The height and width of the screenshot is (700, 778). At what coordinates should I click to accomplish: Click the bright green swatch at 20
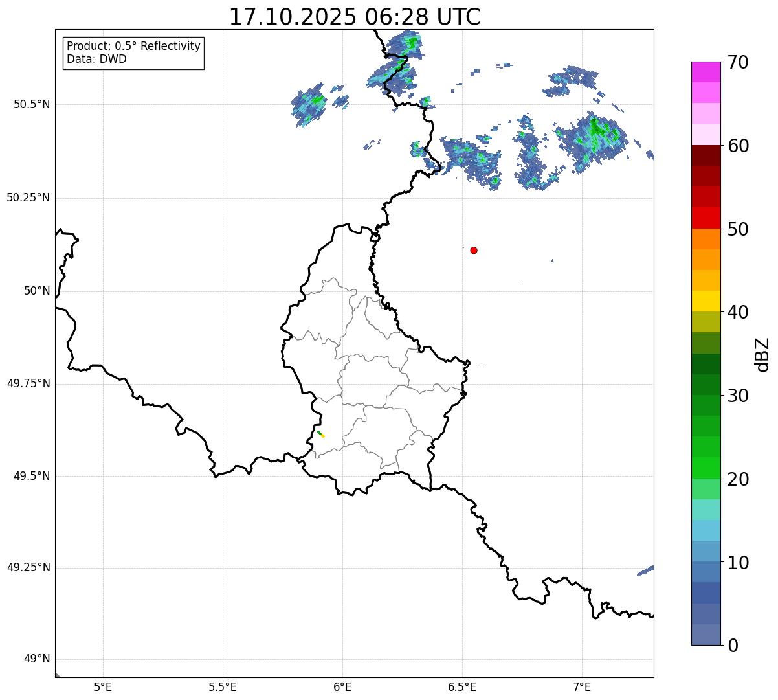coord(706,468)
